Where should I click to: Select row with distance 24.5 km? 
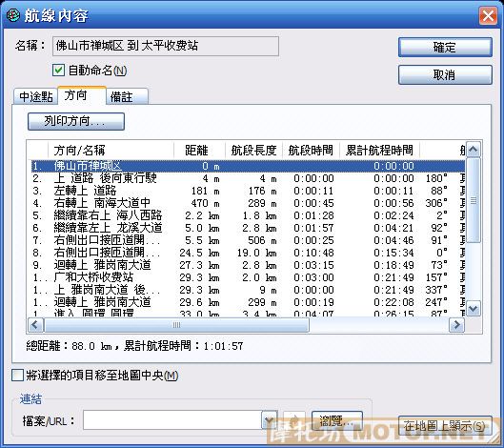(248, 253)
